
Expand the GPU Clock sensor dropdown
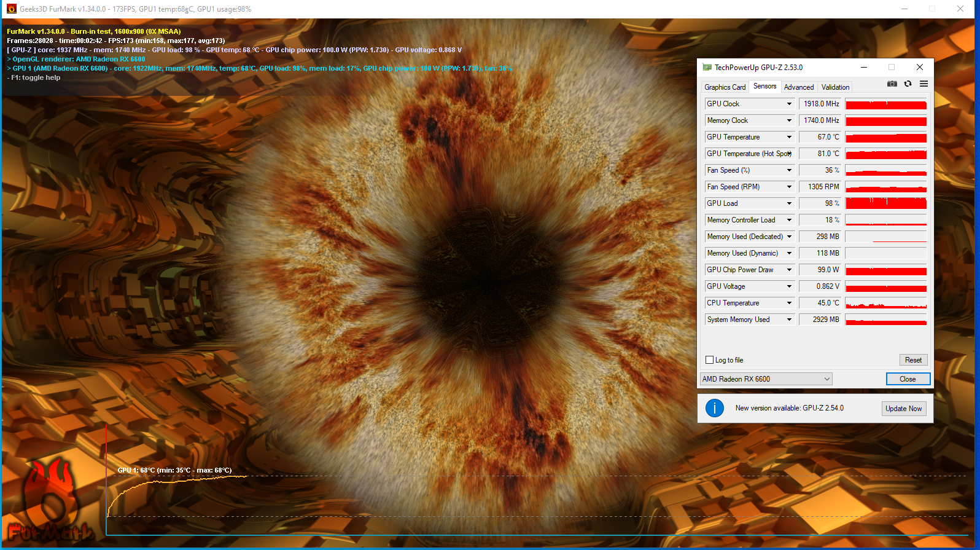click(x=789, y=104)
